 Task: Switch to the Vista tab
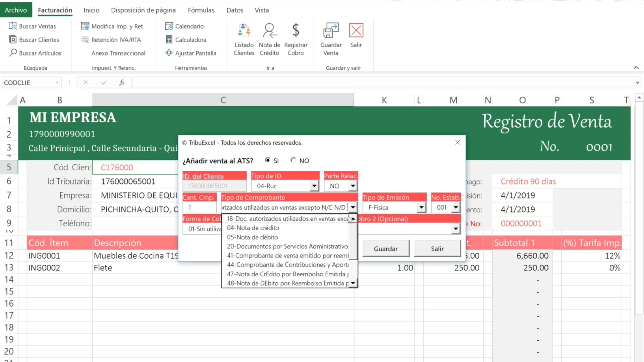(x=262, y=10)
